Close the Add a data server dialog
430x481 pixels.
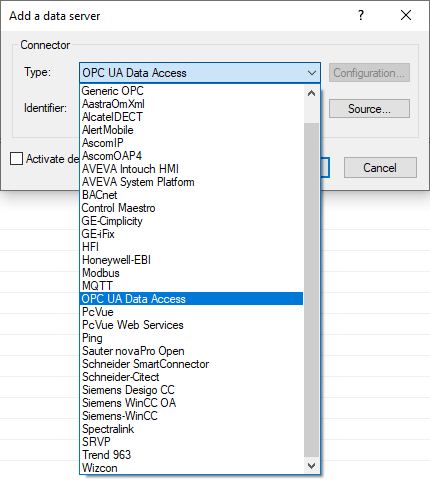[406, 15]
